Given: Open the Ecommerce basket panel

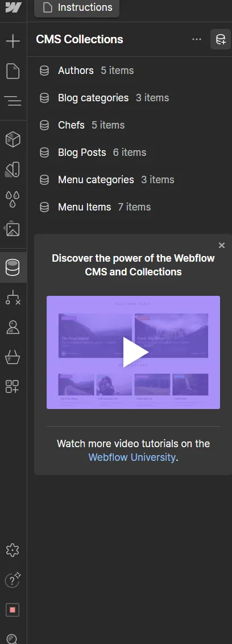Looking at the screenshot, I should tap(13, 357).
